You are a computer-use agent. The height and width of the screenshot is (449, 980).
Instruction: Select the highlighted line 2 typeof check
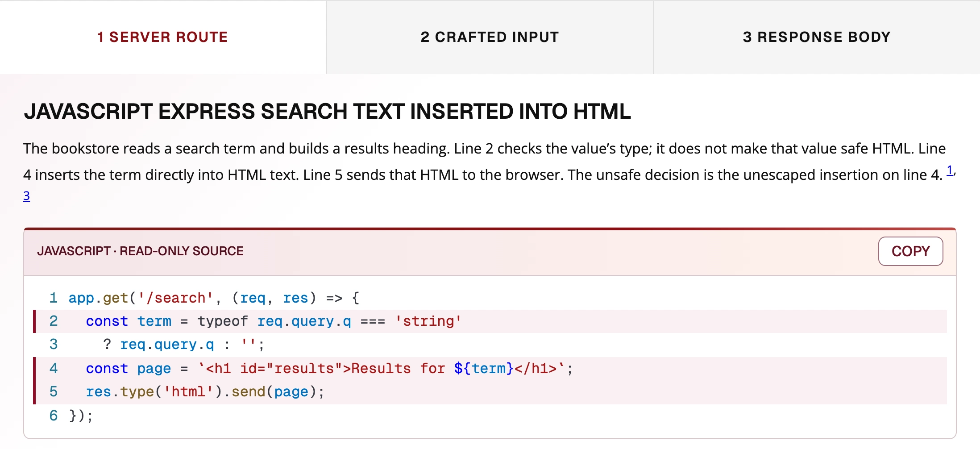pyautogui.click(x=490, y=321)
